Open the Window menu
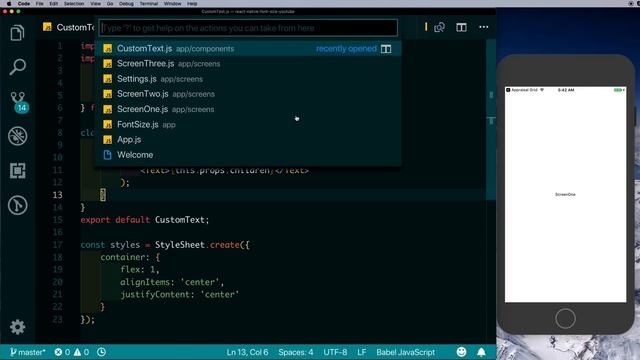The height and width of the screenshot is (360, 640). click(172, 4)
